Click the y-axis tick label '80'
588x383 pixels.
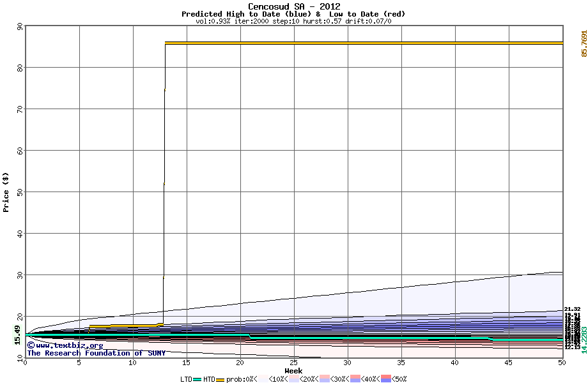[x=20, y=68]
